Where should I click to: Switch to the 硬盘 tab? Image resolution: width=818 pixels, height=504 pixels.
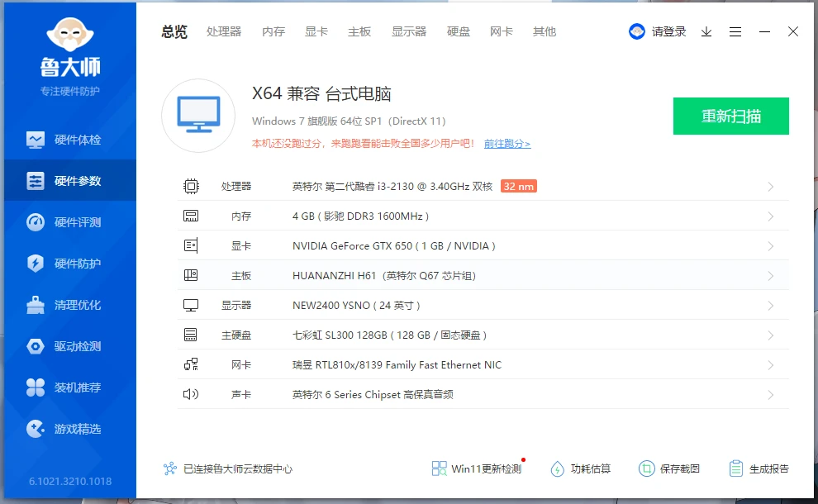click(459, 32)
